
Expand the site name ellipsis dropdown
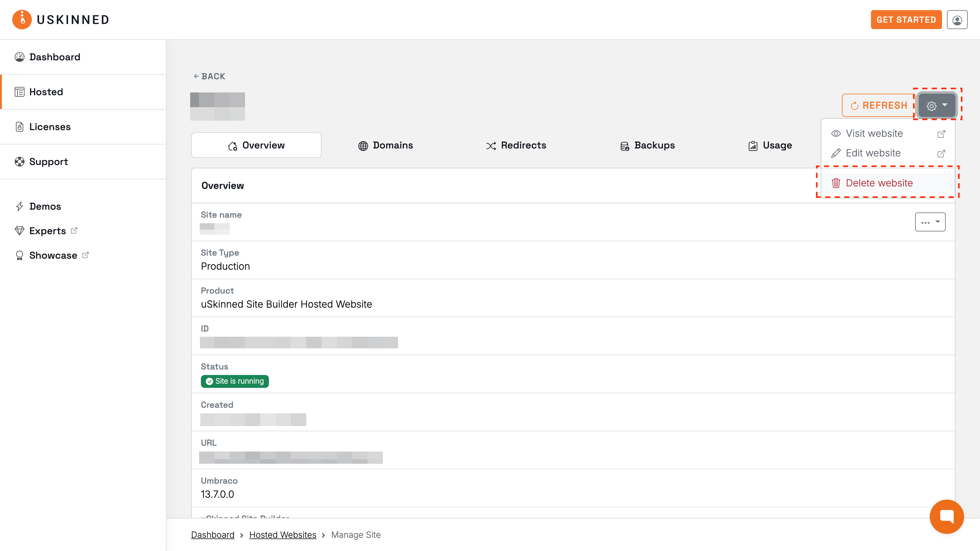tap(930, 222)
